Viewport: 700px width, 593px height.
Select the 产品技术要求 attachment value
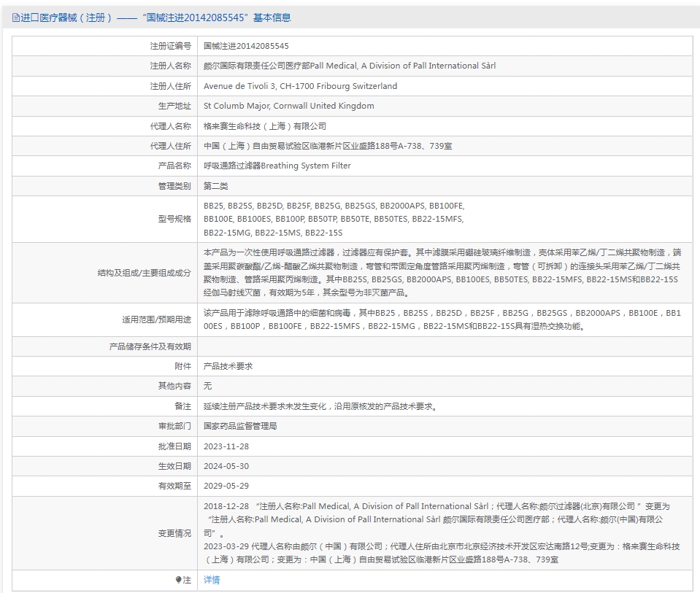point(228,366)
